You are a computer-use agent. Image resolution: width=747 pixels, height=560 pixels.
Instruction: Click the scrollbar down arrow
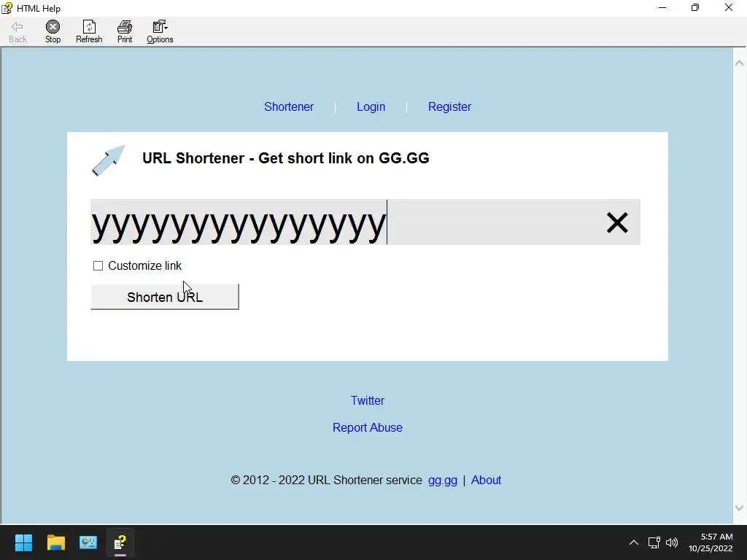[740, 508]
